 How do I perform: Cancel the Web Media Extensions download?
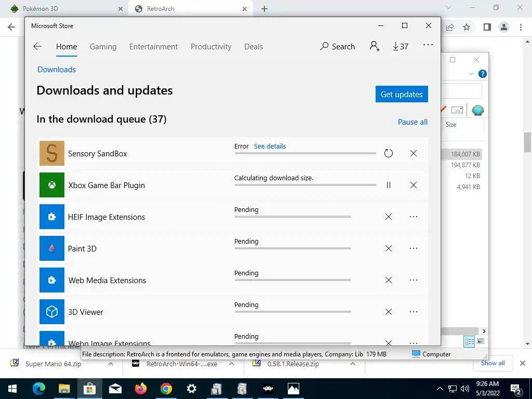click(389, 280)
